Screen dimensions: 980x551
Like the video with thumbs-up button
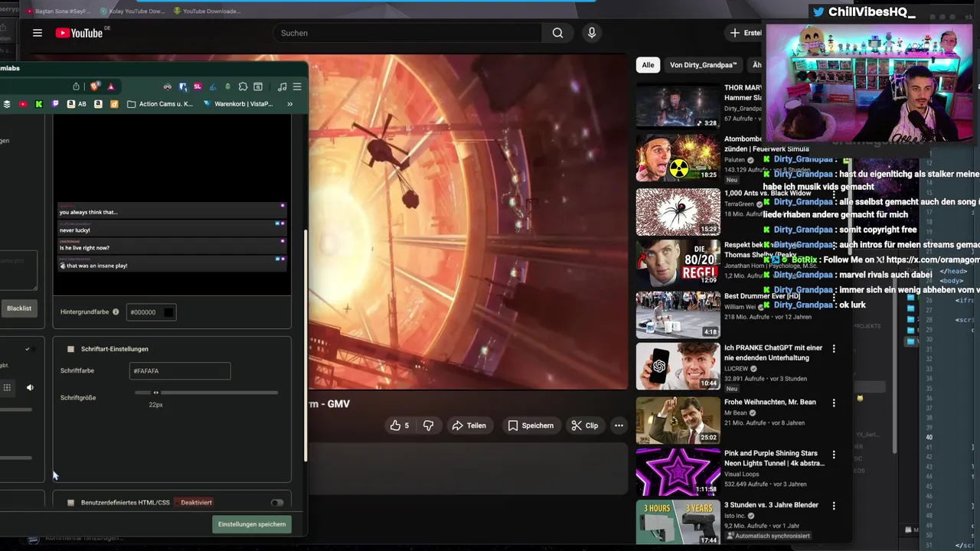[400, 425]
